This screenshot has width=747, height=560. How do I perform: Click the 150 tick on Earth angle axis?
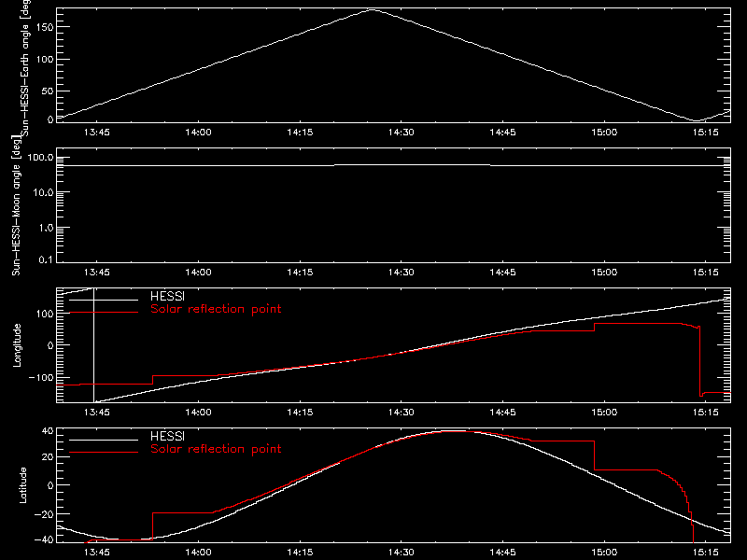45,27
